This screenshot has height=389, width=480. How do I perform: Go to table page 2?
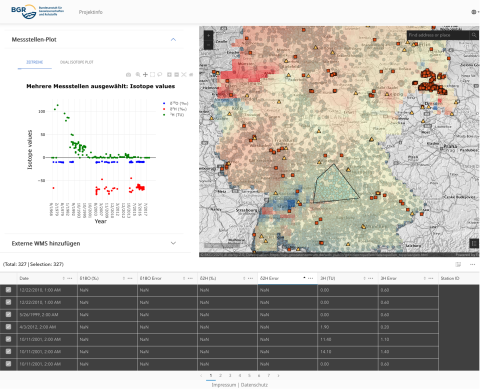220,376
